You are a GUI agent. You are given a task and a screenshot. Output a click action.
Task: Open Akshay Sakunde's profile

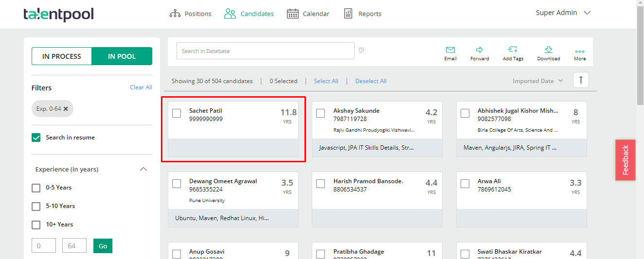pyautogui.click(x=357, y=111)
